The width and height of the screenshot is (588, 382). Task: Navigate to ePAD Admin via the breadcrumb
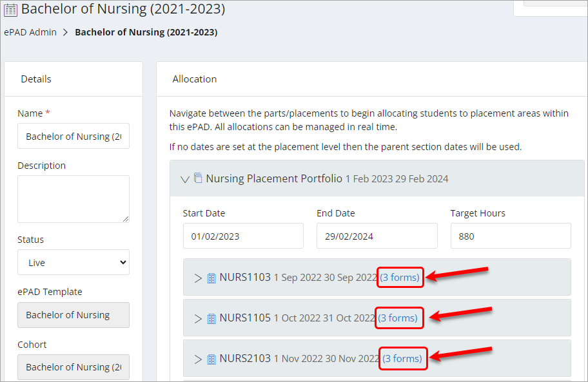30,32
